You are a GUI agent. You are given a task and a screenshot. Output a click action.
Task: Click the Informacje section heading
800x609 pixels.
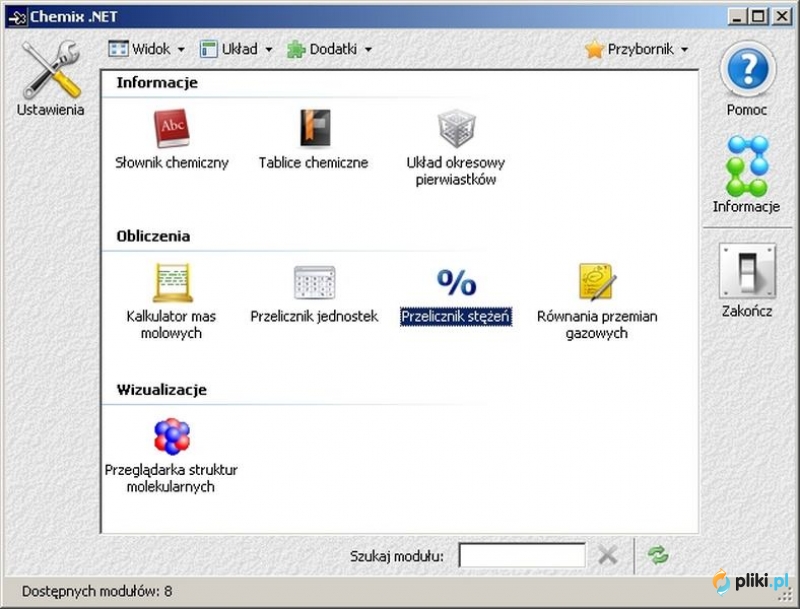pos(157,83)
